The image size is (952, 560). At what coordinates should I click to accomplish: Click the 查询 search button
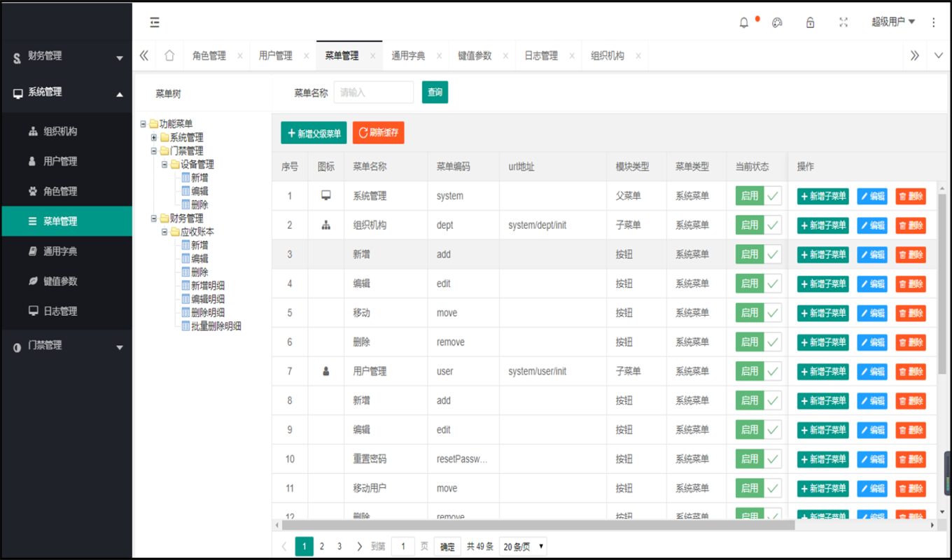(x=435, y=92)
